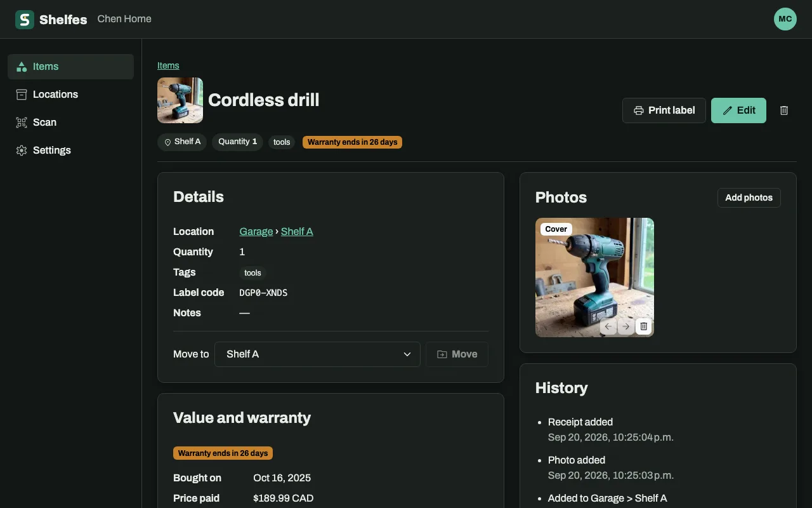The width and height of the screenshot is (812, 508).
Task: Click the Print label button
Action: 664,110
